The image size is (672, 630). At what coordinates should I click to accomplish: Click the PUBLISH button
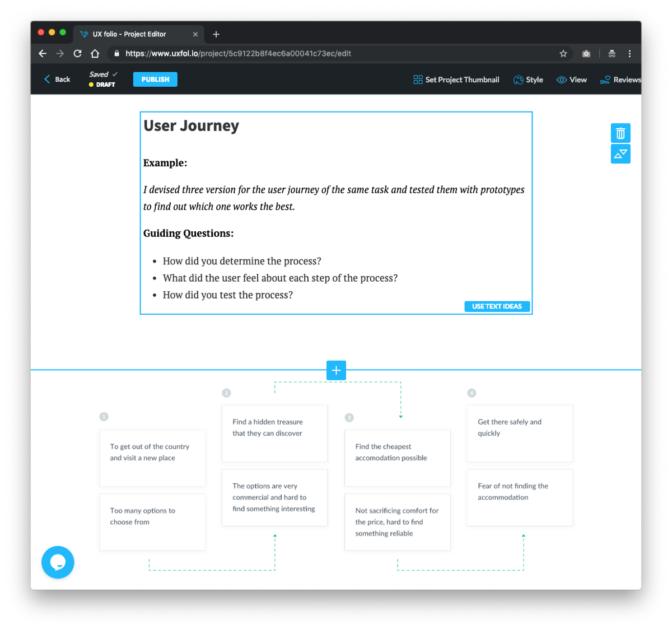point(155,80)
